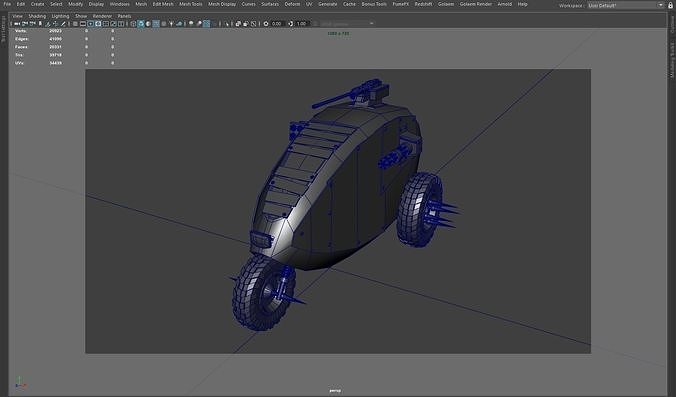Open the Arnold menu
Screen dimensions: 676x397
(504, 4)
